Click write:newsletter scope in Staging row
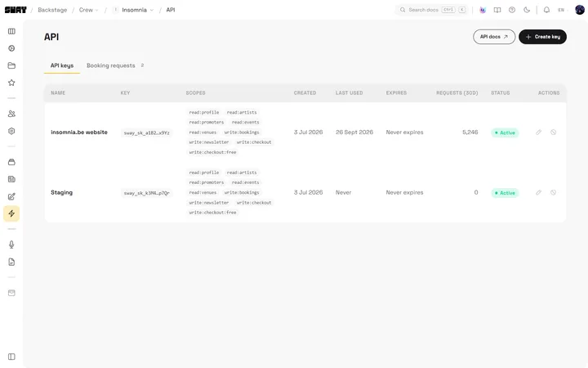 (209, 203)
